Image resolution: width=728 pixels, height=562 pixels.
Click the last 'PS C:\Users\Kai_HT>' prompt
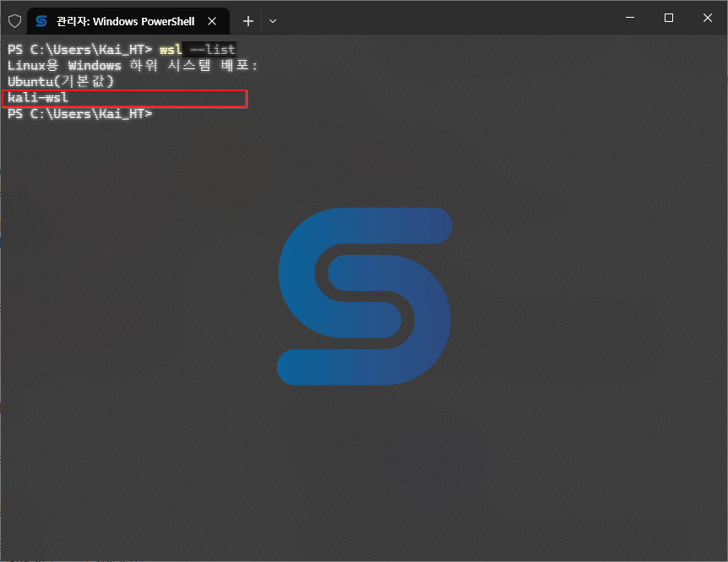pyautogui.click(x=80, y=114)
